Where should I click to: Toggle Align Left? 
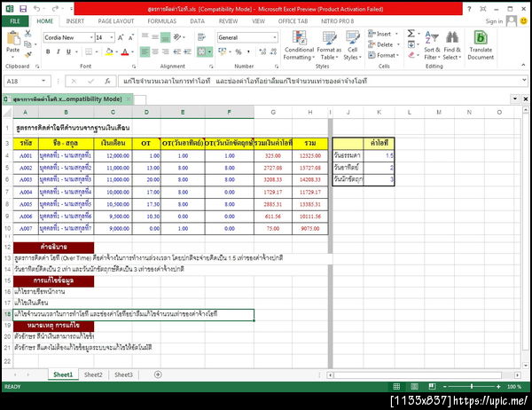click(x=145, y=51)
